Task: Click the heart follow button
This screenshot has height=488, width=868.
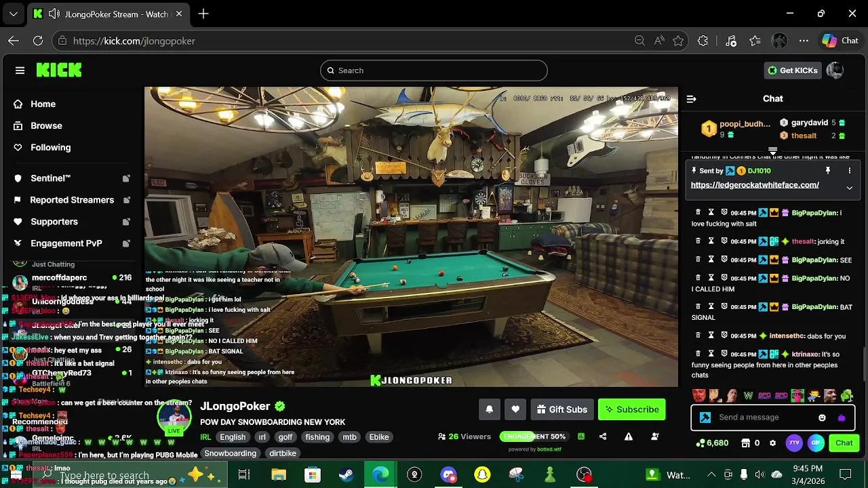Action: [515, 409]
